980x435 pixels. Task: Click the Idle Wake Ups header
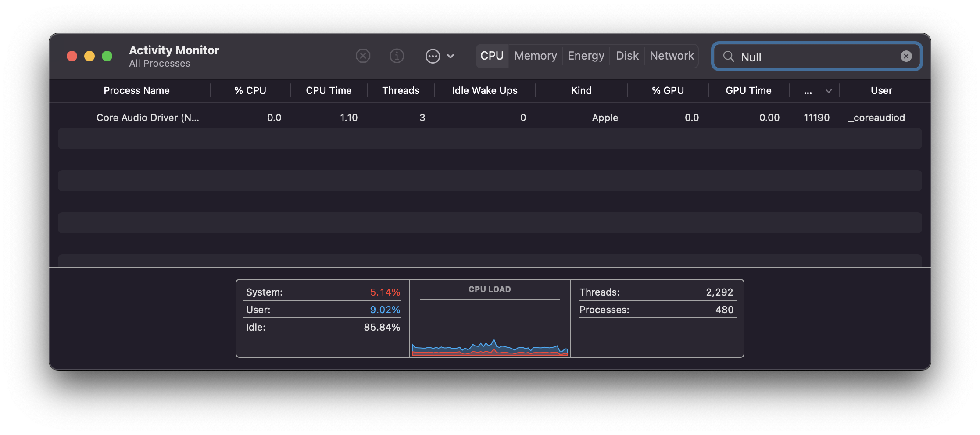click(485, 91)
